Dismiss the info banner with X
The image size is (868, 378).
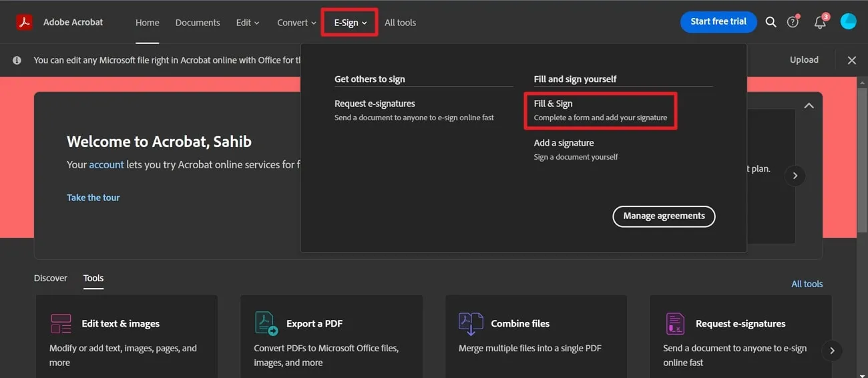[x=852, y=60]
